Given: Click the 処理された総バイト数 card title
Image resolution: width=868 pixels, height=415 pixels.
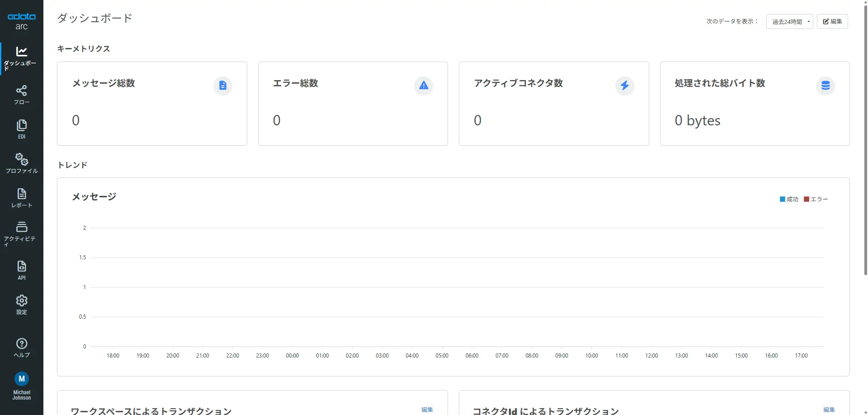Looking at the screenshot, I should tap(720, 83).
